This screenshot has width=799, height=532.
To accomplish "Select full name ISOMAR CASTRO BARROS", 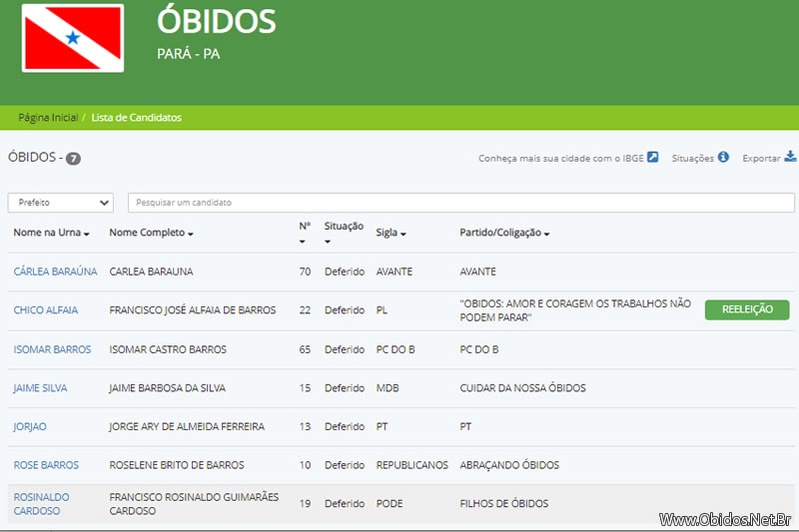I will pos(168,349).
